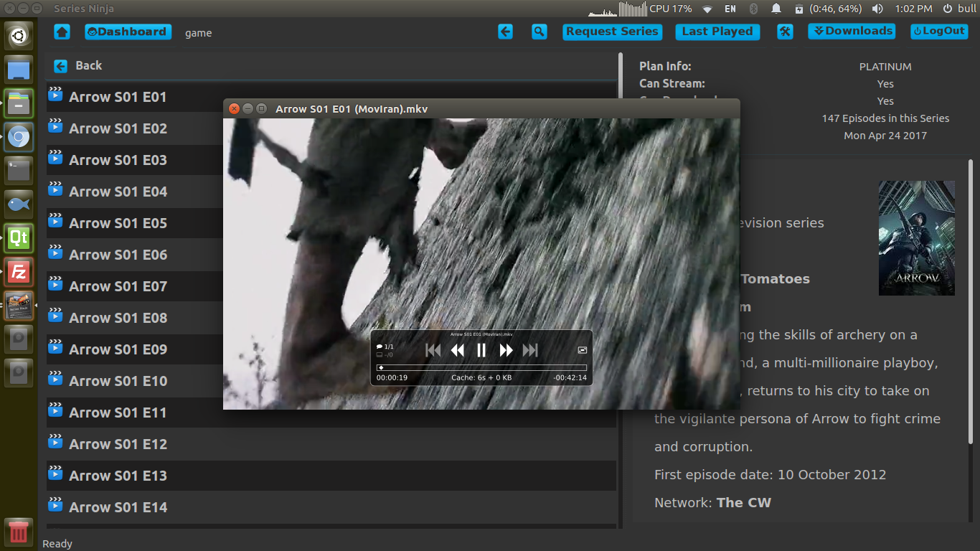Open FileZilla in the dock
This screenshot has width=980, height=551.
19,272
